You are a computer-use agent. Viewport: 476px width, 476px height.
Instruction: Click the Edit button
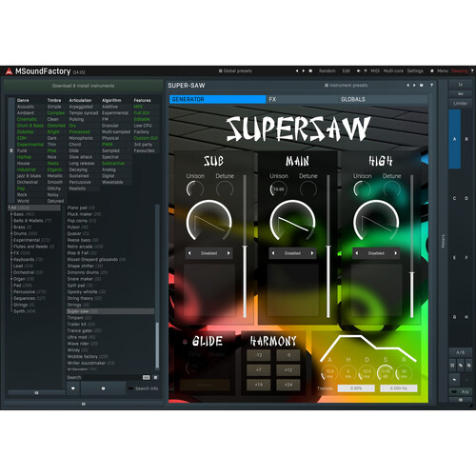click(x=346, y=71)
